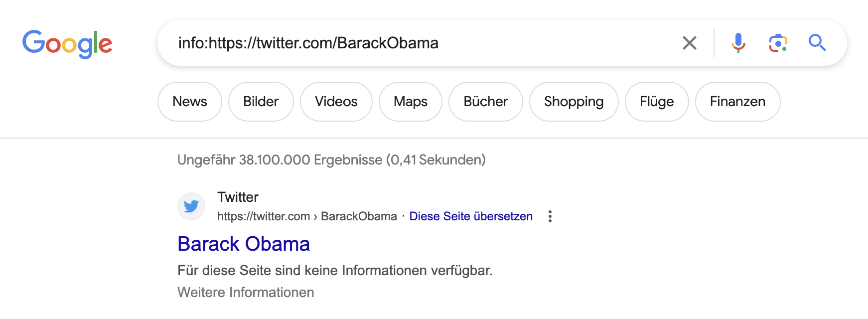Switch to the Finanzen tab
868x319 pixels.
pyautogui.click(x=737, y=102)
